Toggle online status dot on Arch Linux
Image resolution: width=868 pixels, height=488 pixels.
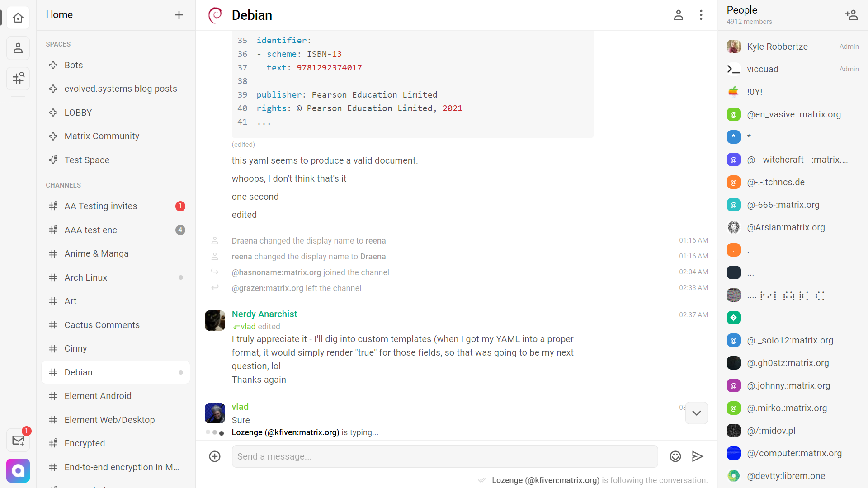183,278
